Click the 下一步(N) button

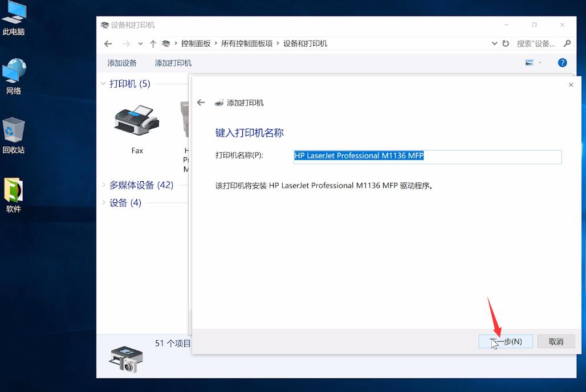click(x=505, y=341)
